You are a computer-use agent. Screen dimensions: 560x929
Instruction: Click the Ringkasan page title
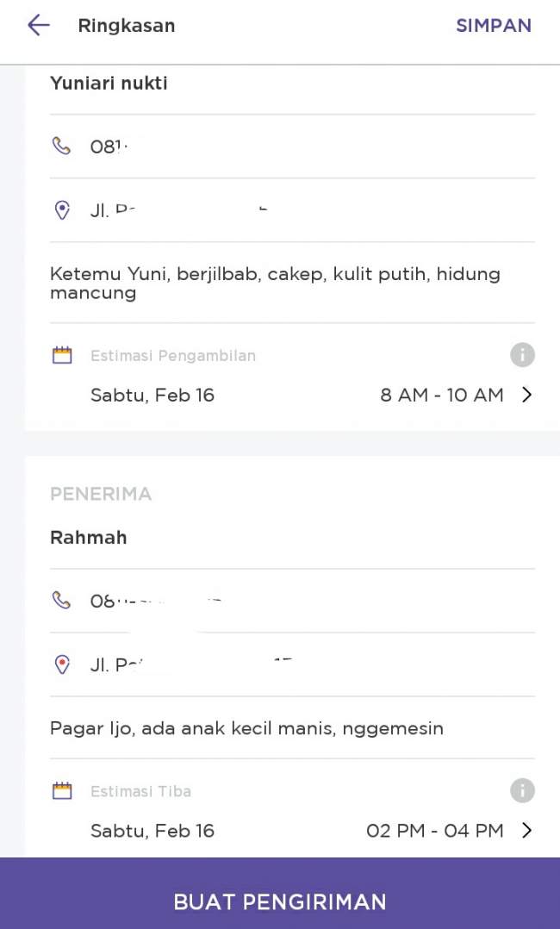pos(127,26)
